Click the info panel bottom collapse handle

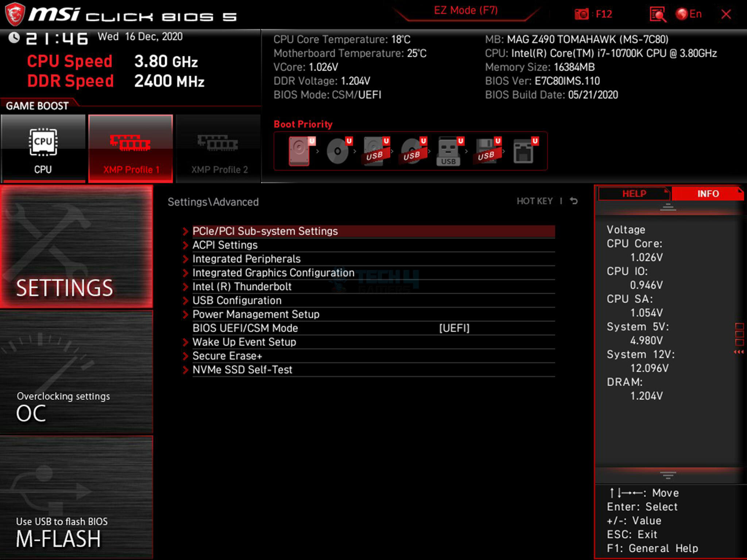click(x=668, y=475)
